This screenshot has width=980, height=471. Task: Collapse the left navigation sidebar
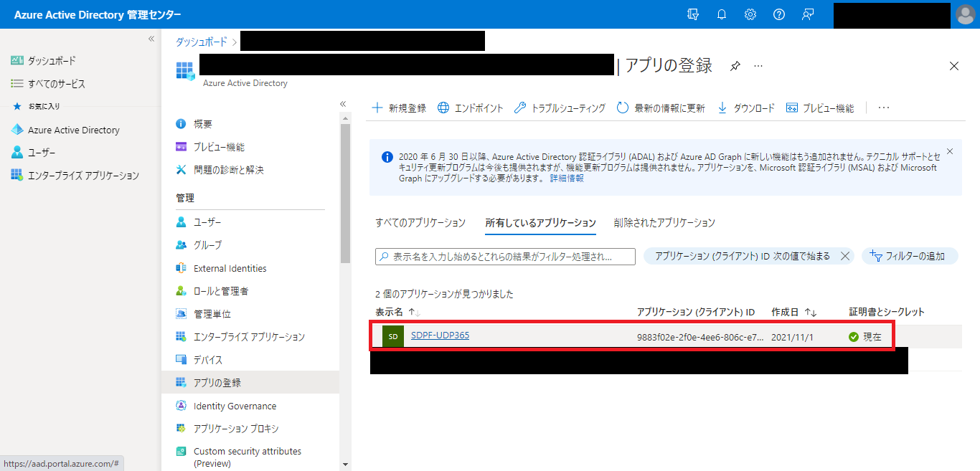pos(151,39)
